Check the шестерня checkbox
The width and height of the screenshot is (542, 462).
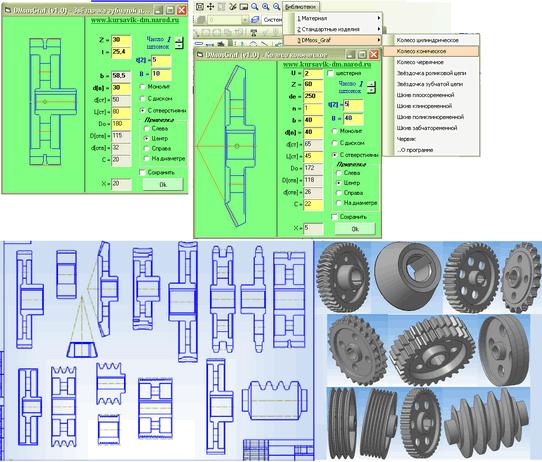[330, 73]
